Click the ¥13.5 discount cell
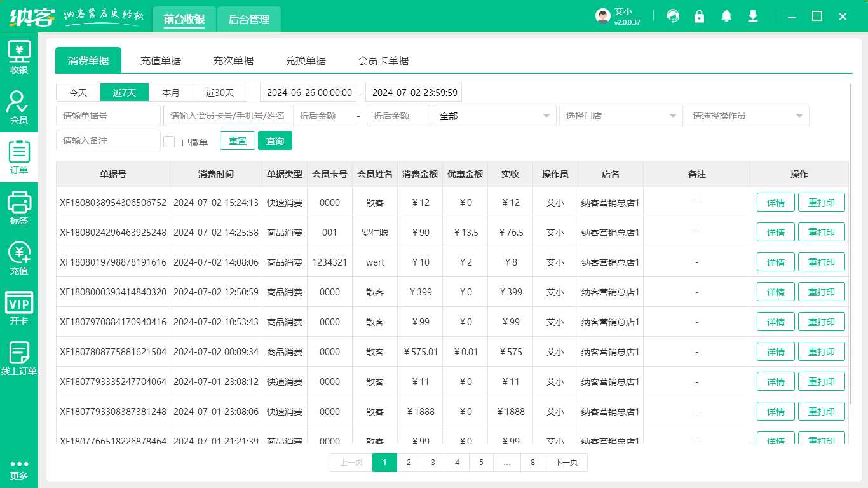868x488 pixels. (x=466, y=233)
